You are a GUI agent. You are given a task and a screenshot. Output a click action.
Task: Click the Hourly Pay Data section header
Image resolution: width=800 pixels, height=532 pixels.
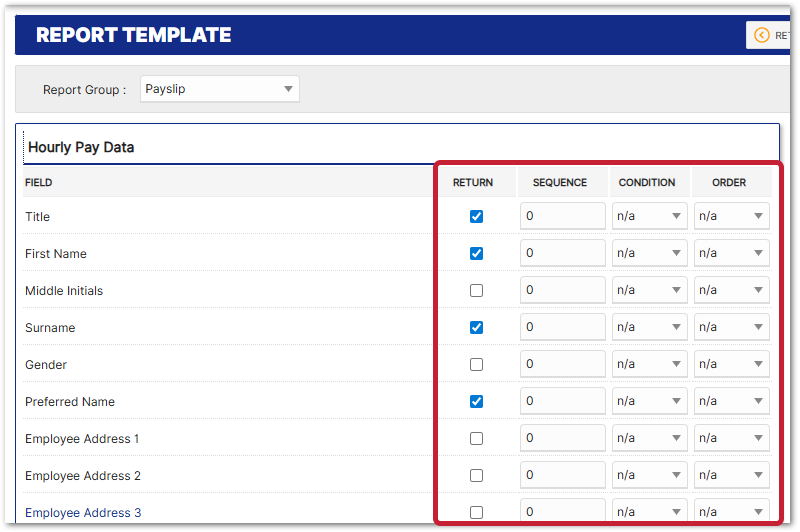(81, 147)
